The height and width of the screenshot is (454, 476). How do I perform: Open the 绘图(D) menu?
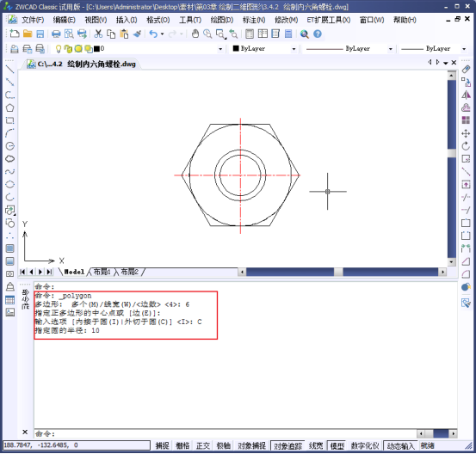[x=222, y=20]
